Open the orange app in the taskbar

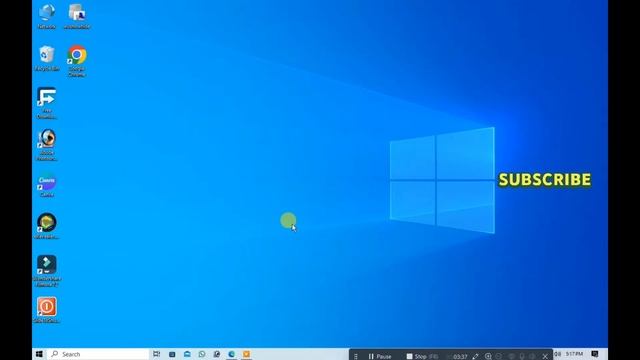(x=246, y=354)
